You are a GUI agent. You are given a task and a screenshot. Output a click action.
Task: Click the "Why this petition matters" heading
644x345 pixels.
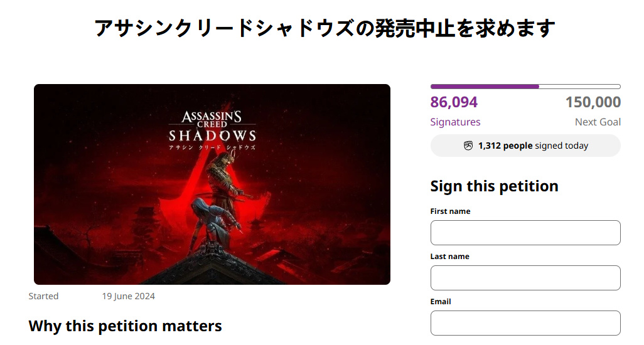coord(125,326)
